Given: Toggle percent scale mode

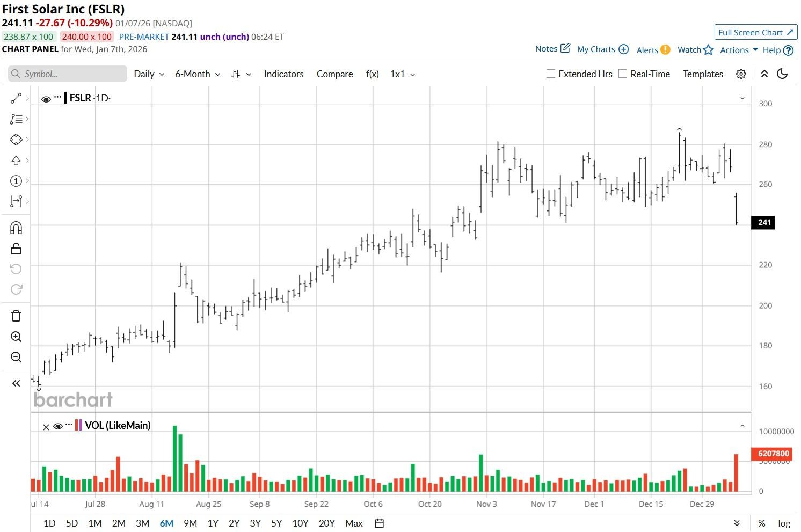Looking at the screenshot, I should pos(762,523).
